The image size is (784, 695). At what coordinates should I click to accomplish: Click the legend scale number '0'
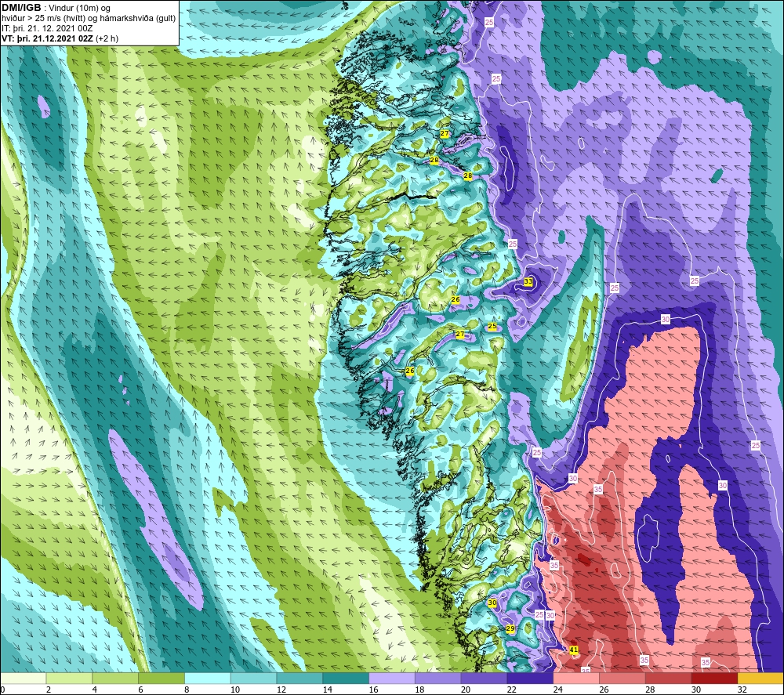click(2, 690)
